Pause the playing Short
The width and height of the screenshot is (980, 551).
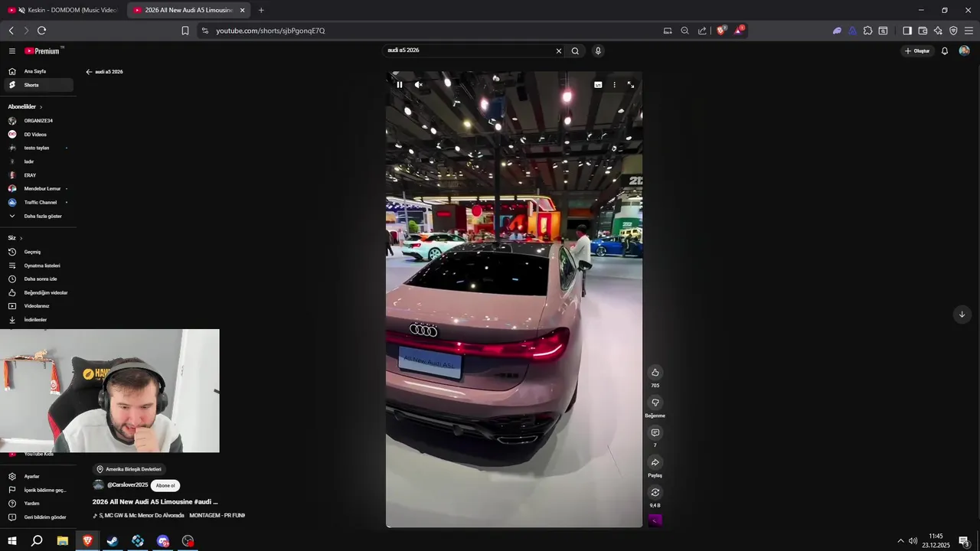(x=399, y=85)
